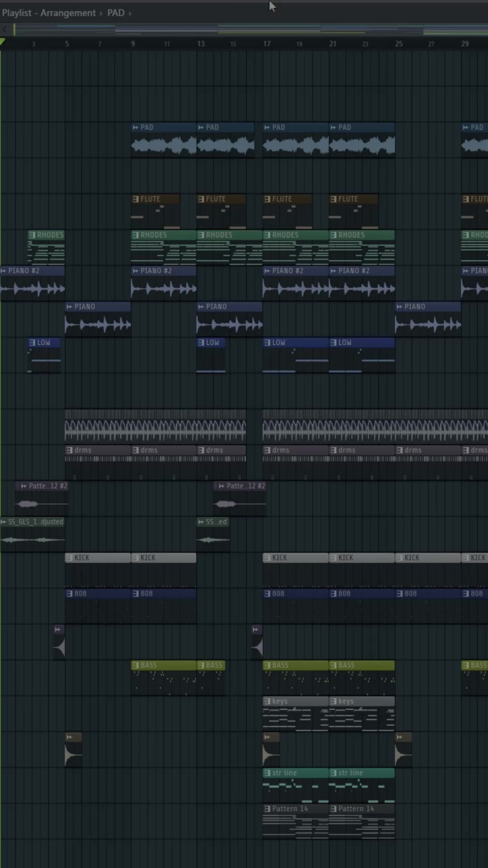The image size is (488, 868).
Task: Open the clip menu icon on the PIANO clip at bar 25
Action: [x=399, y=307]
